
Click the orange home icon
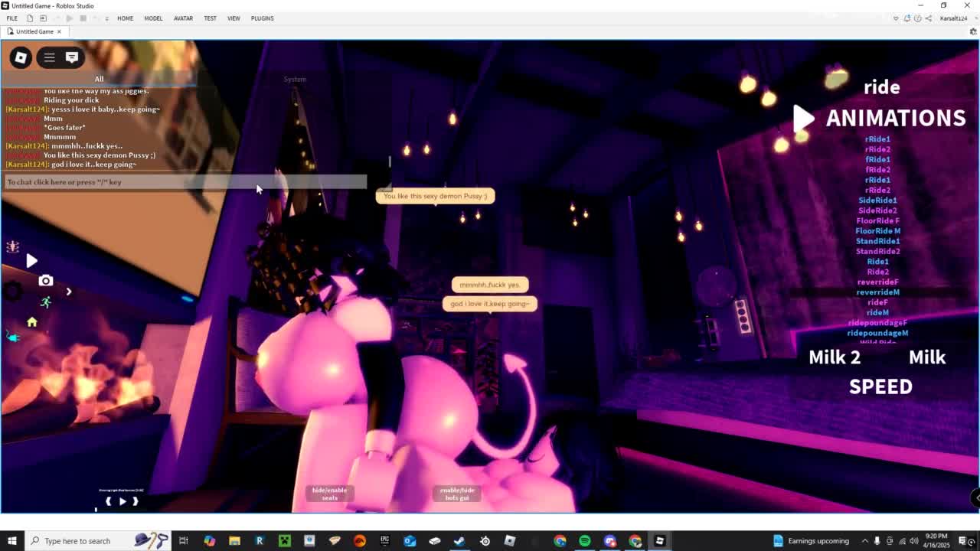coord(32,322)
